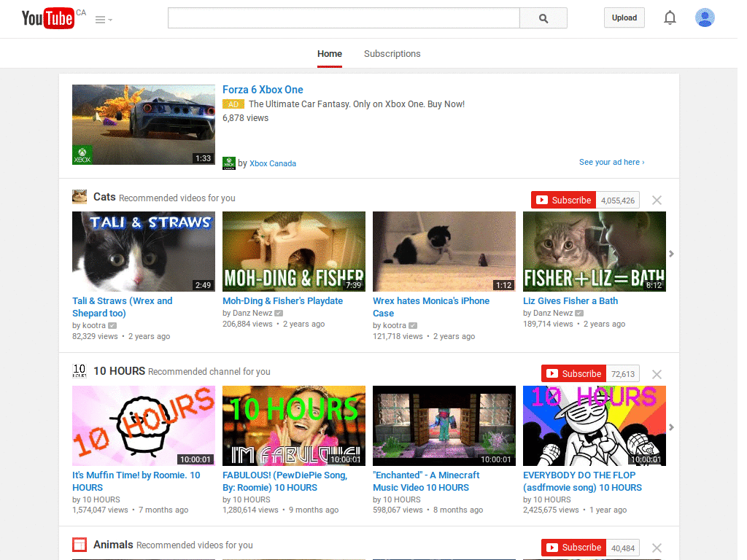Open Tali & Straws (Wrex and Shepard too) title
Screen dimensions: 747x560
[x=122, y=307]
